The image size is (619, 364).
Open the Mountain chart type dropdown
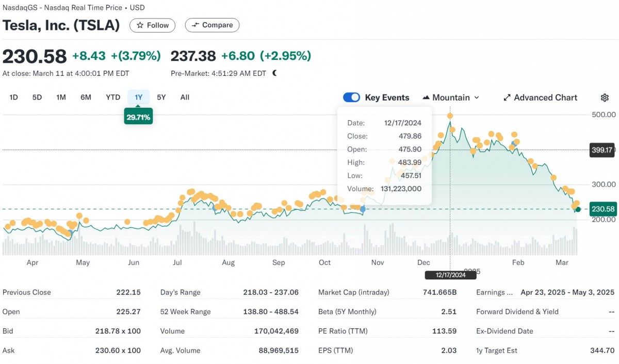451,97
